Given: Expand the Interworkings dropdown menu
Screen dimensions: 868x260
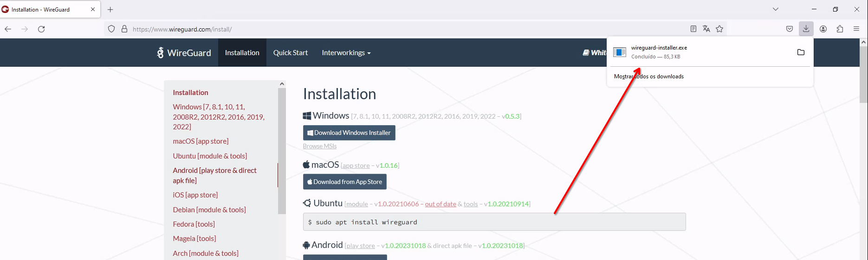Looking at the screenshot, I should point(346,53).
